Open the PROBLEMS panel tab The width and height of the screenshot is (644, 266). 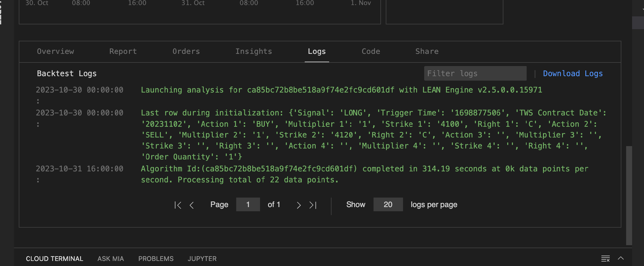point(156,259)
